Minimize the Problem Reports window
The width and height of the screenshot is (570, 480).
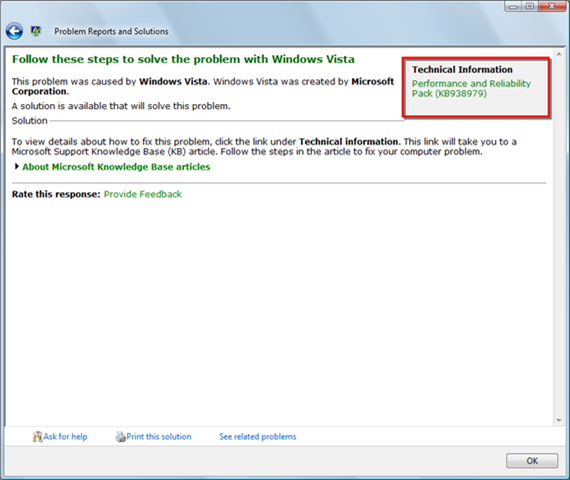tap(513, 6)
